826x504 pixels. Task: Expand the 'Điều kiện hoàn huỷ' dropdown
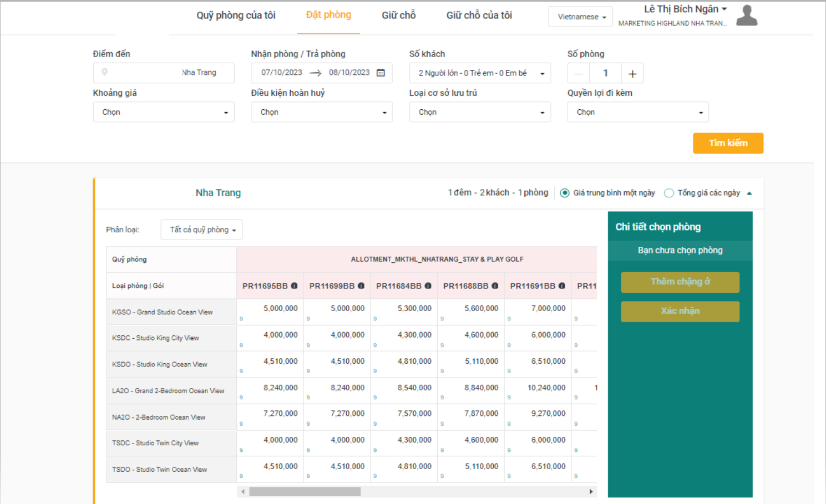click(322, 112)
